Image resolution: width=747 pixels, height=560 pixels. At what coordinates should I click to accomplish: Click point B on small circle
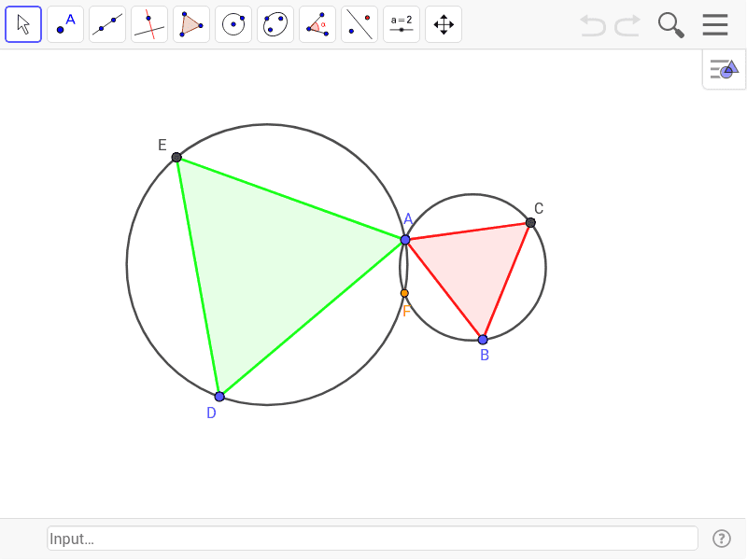[x=483, y=340]
